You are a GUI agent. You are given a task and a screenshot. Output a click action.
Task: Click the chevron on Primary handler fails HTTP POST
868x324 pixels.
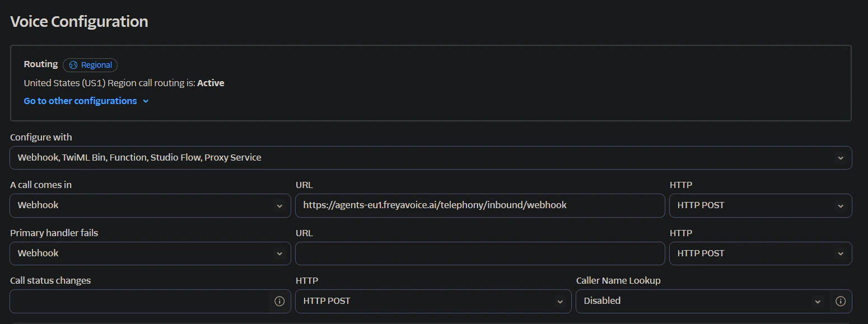click(842, 253)
